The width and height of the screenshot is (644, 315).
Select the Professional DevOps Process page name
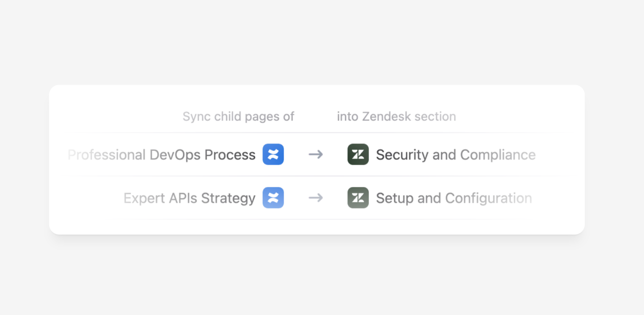click(162, 155)
